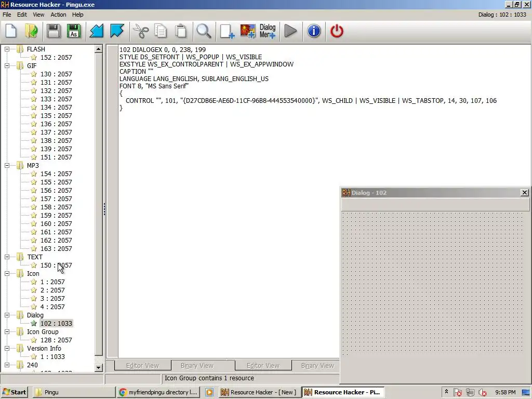Click the MP3 folder icon
532x399 pixels.
[20, 166]
